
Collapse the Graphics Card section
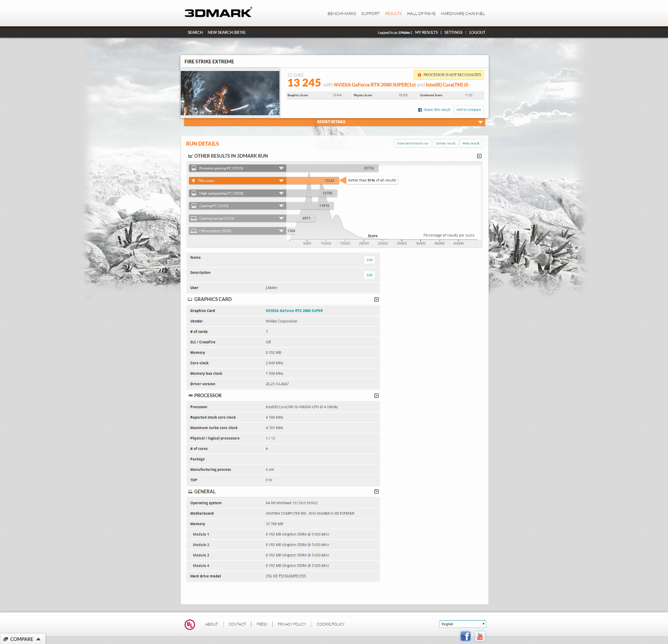coord(377,300)
